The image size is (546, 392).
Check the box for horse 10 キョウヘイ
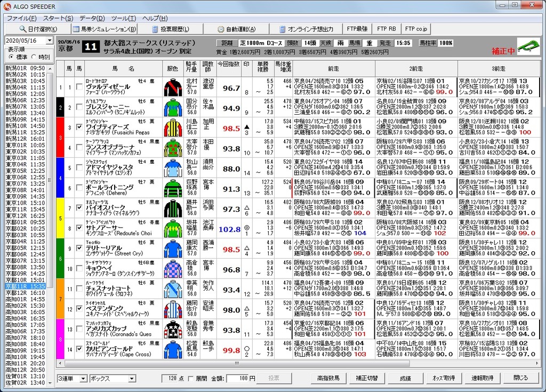coord(79,268)
